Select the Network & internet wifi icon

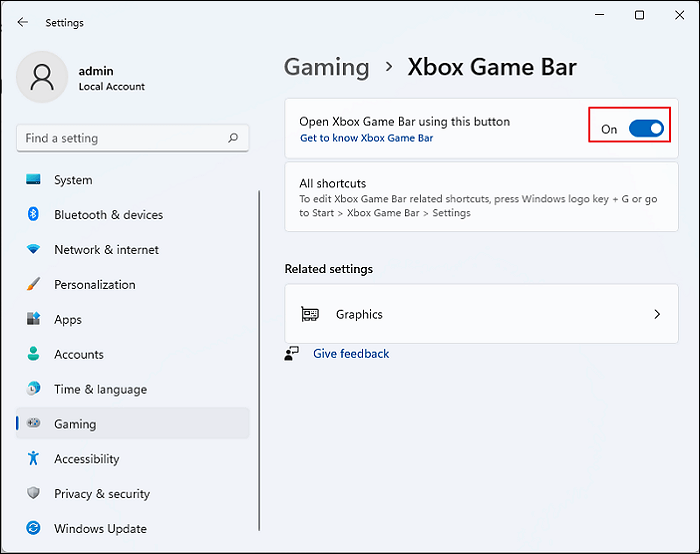coord(33,250)
